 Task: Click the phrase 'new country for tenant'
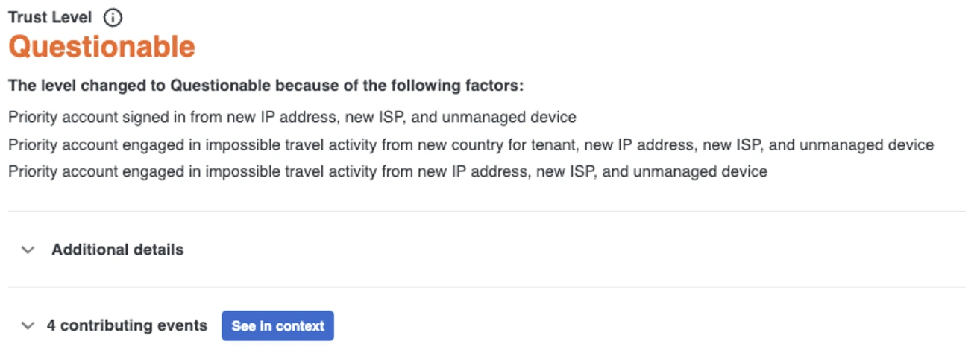point(517,145)
